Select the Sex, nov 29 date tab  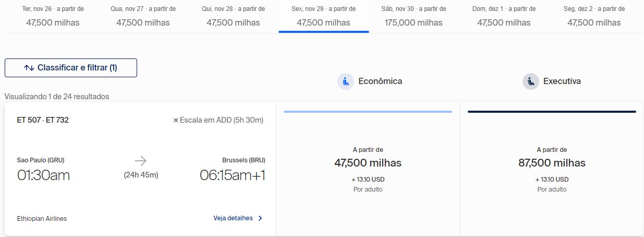point(323,16)
